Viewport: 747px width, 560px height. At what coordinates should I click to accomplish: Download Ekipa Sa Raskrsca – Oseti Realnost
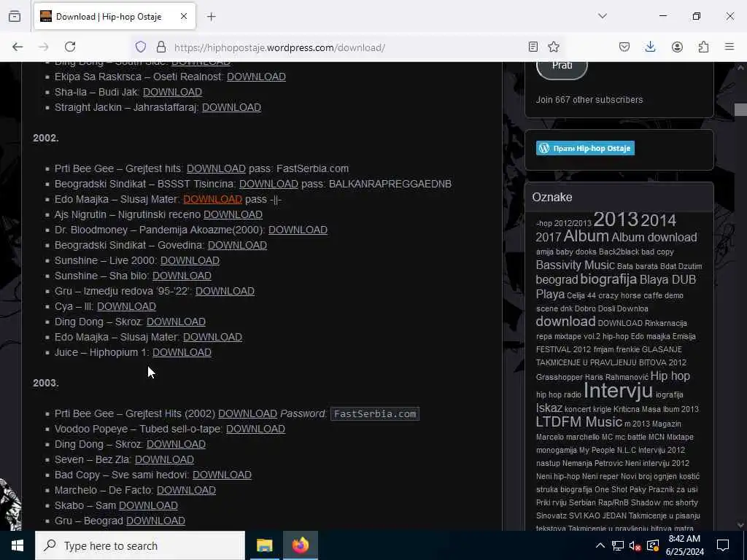pyautogui.click(x=256, y=77)
